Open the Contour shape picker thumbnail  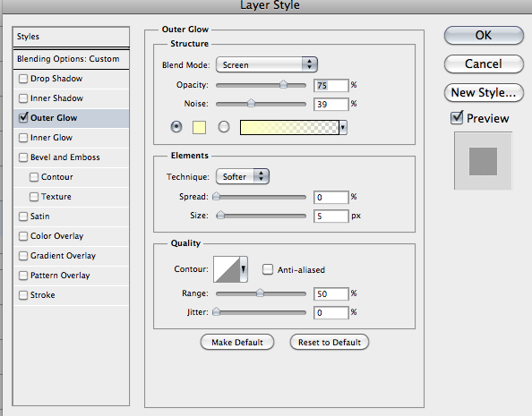[x=227, y=269]
